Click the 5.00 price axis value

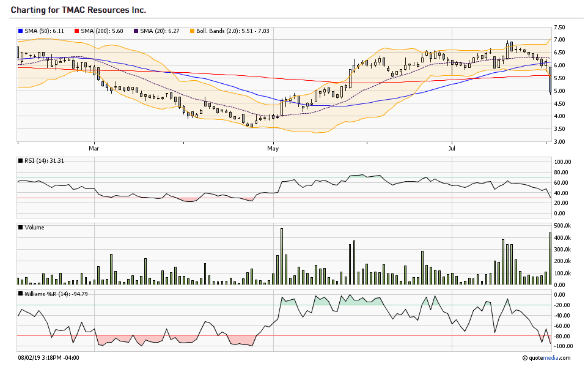click(559, 91)
